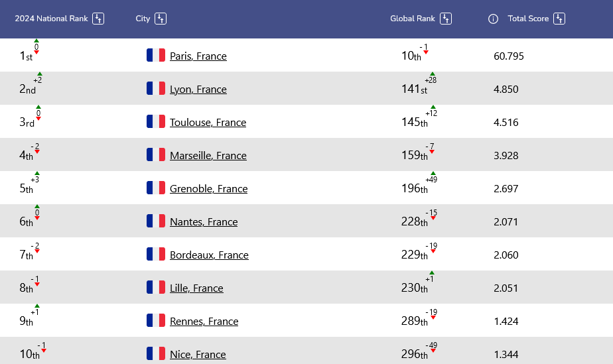
Task: Follow the Toulouse, France link
Action: [208, 123]
